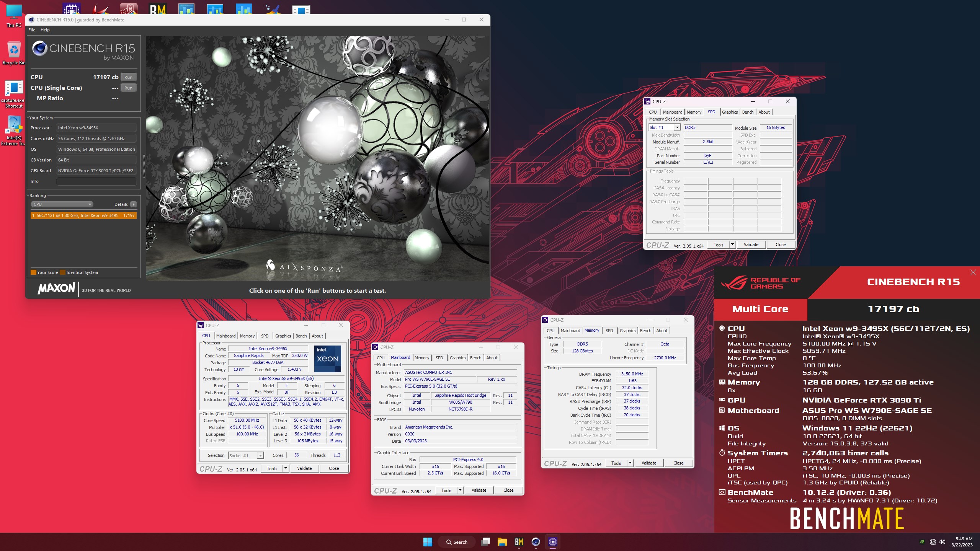The image size is (980, 551).
Task: Click Module Size value 16 GBytes
Action: tap(775, 127)
